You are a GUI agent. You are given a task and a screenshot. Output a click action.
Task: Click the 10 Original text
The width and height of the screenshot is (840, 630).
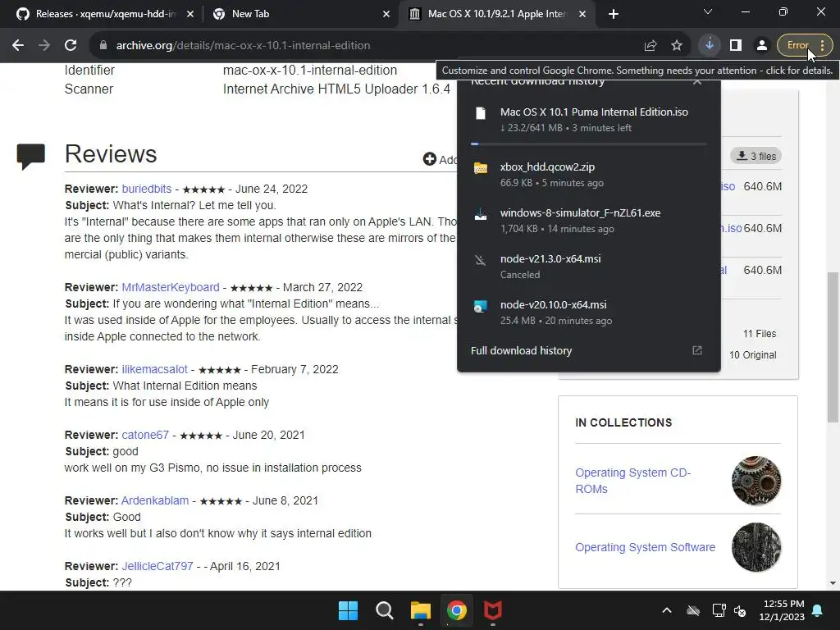pyautogui.click(x=752, y=355)
